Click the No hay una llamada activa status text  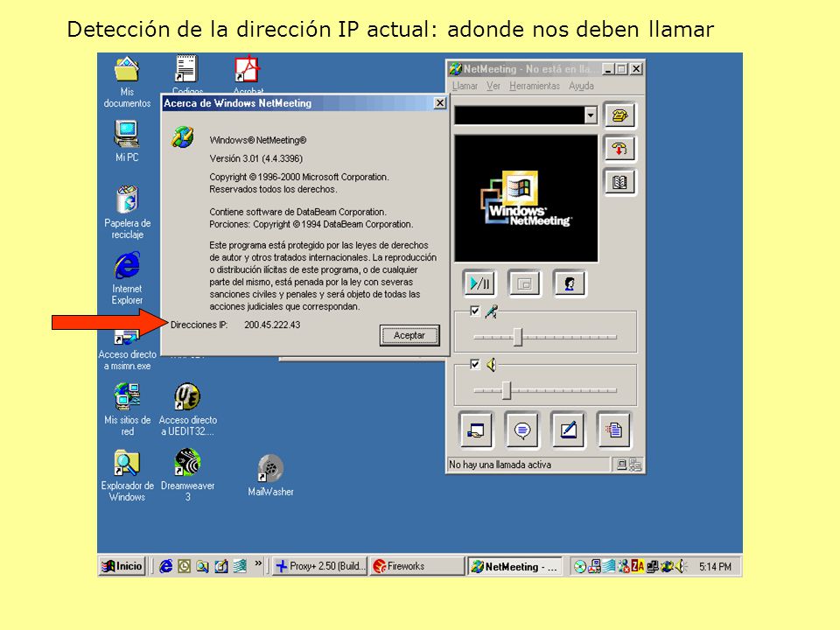click(x=500, y=465)
